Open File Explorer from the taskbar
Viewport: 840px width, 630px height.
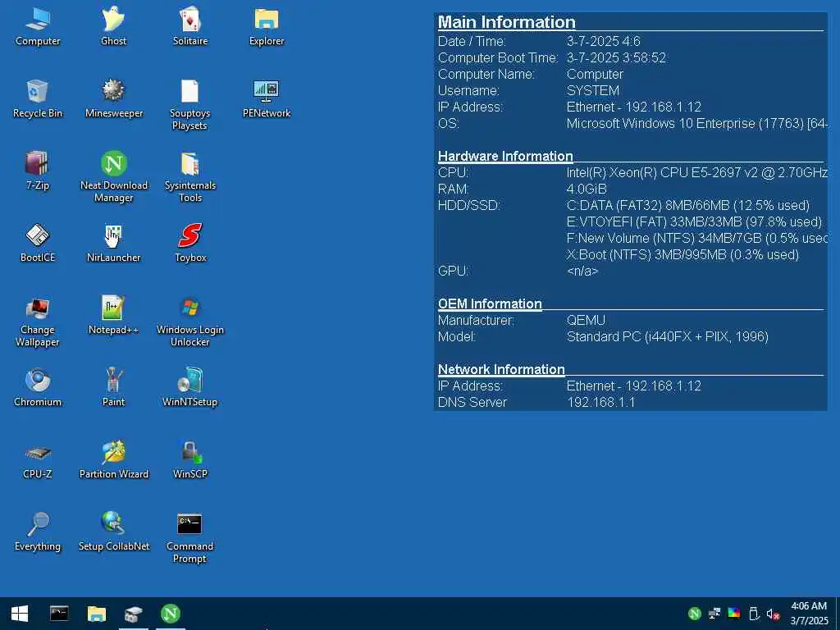coord(97,614)
